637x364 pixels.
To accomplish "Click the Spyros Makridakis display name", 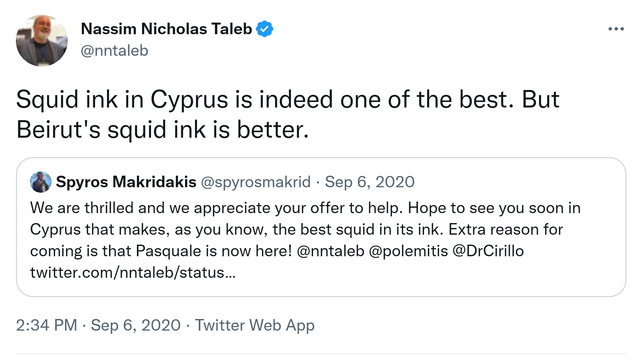I will (x=126, y=182).
